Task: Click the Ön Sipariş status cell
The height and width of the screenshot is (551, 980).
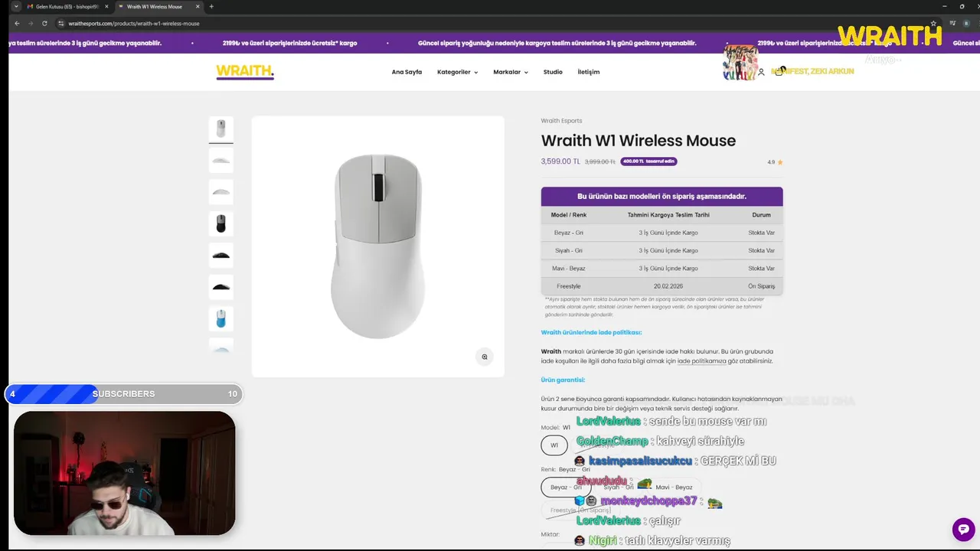Action: (x=761, y=286)
